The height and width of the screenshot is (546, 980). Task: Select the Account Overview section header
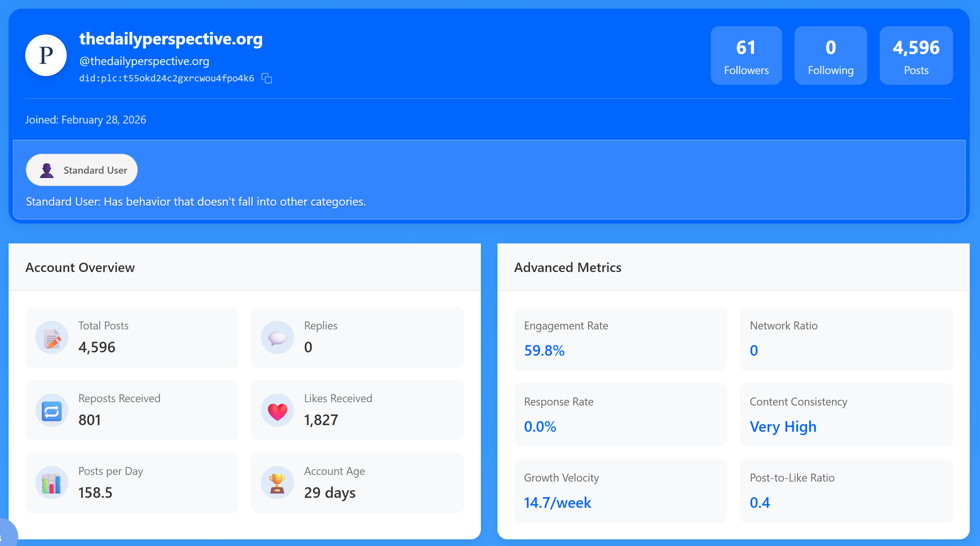click(x=80, y=267)
